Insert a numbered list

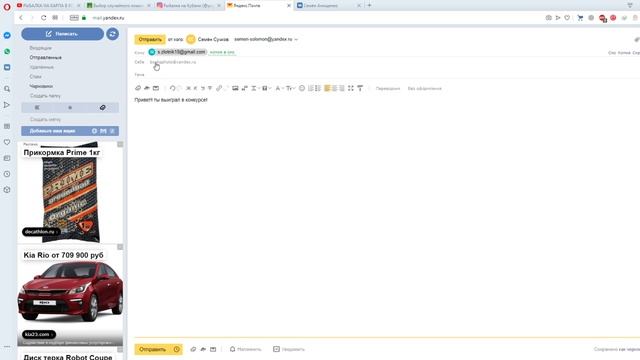pos(311,88)
